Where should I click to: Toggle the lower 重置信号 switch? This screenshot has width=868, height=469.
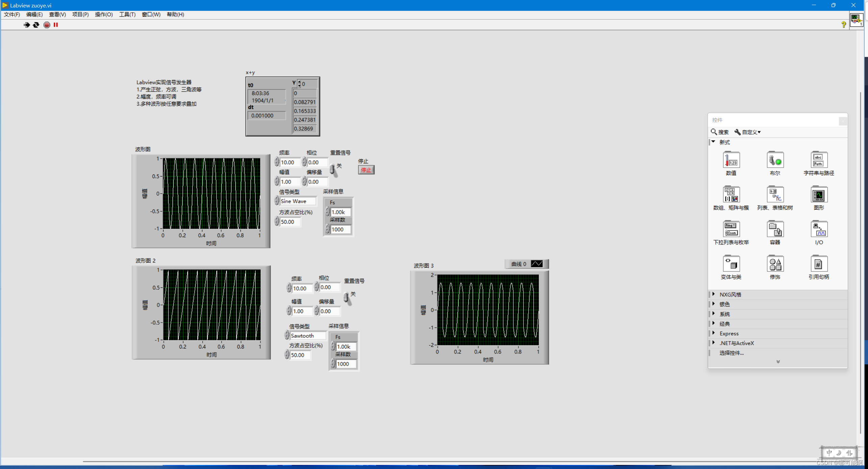[347, 298]
